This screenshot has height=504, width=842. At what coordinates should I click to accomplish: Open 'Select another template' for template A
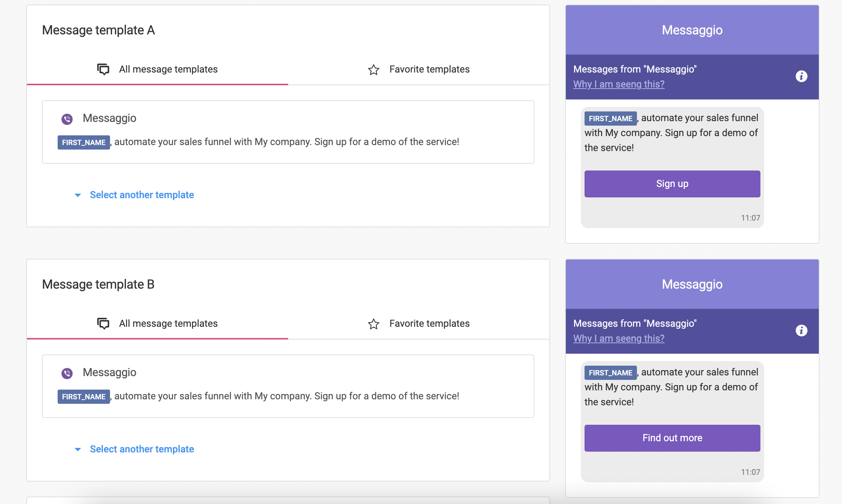(142, 195)
